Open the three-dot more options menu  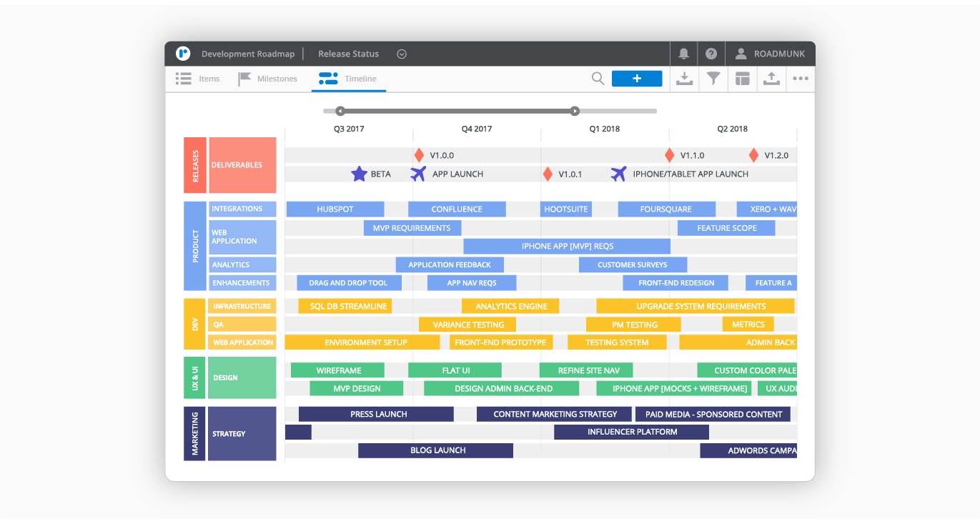pos(801,79)
